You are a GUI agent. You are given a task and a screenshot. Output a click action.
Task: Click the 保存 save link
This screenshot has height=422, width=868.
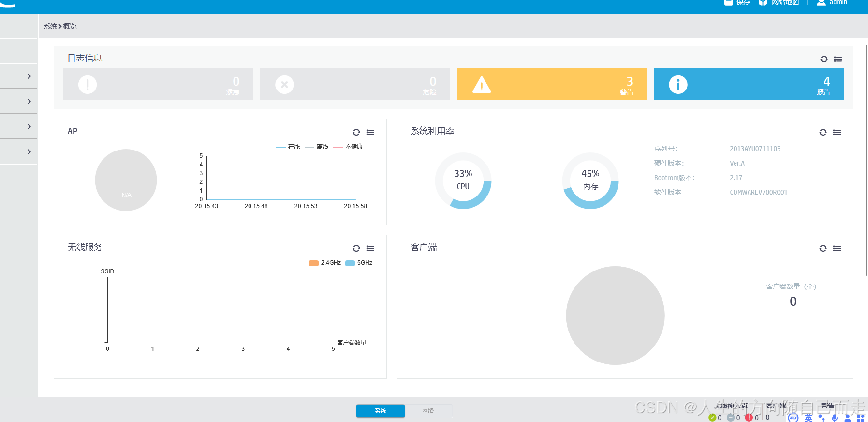[743, 2]
